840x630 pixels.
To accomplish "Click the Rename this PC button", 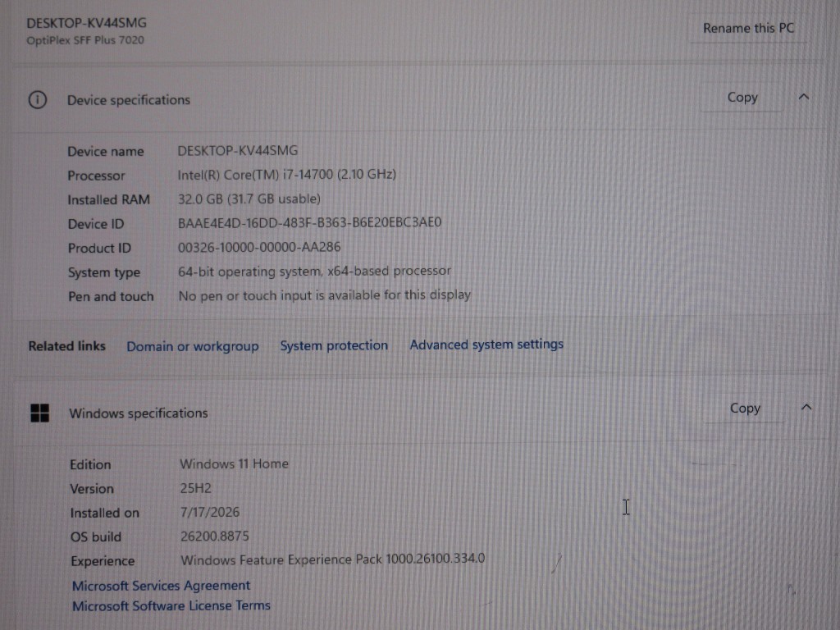I will coord(748,28).
